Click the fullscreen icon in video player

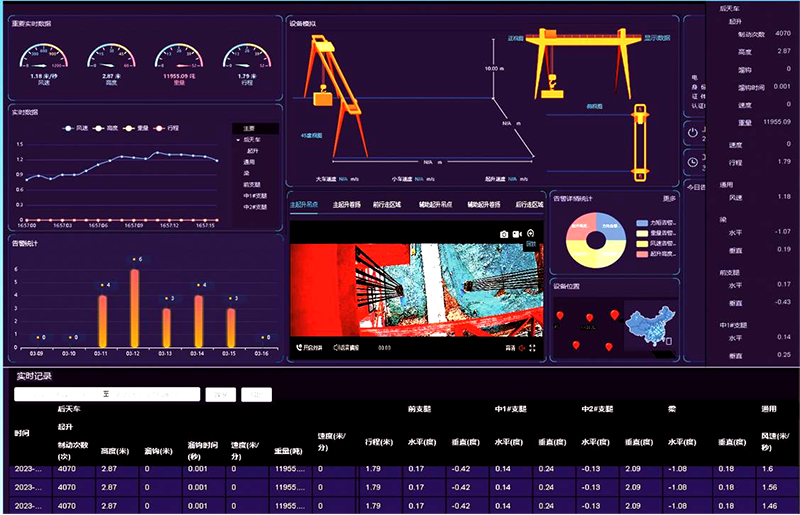[x=532, y=348]
